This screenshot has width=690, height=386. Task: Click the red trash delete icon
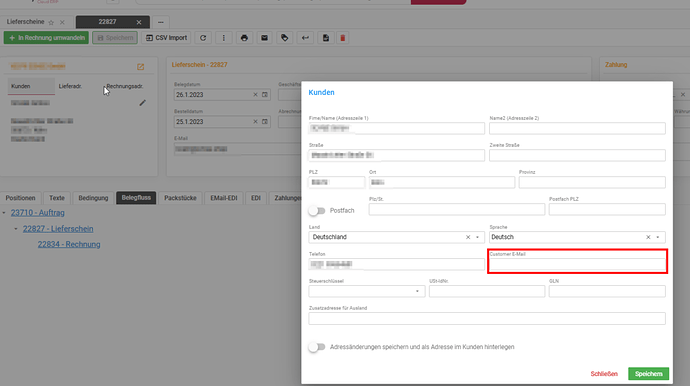pyautogui.click(x=342, y=38)
